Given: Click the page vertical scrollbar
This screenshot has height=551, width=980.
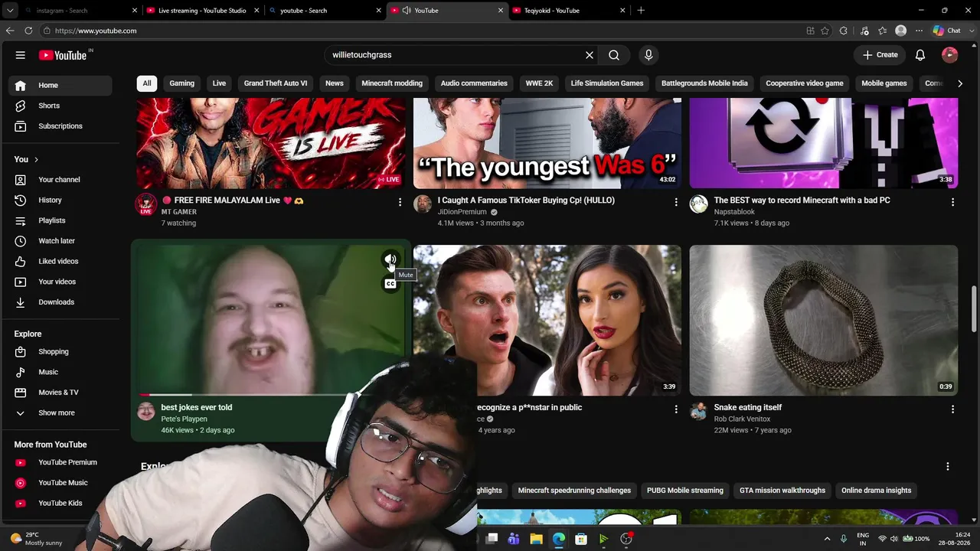Looking at the screenshot, I should click(x=974, y=309).
